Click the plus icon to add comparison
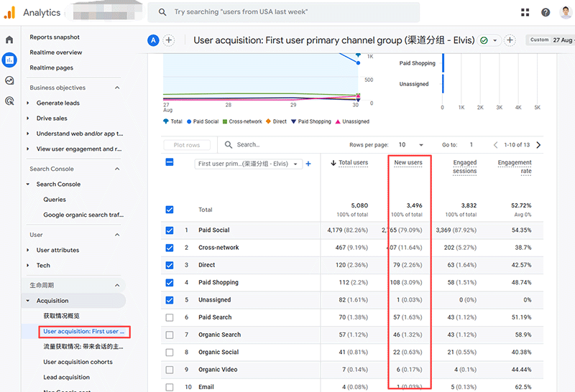Screen dimensions: 575x392 click(x=169, y=40)
